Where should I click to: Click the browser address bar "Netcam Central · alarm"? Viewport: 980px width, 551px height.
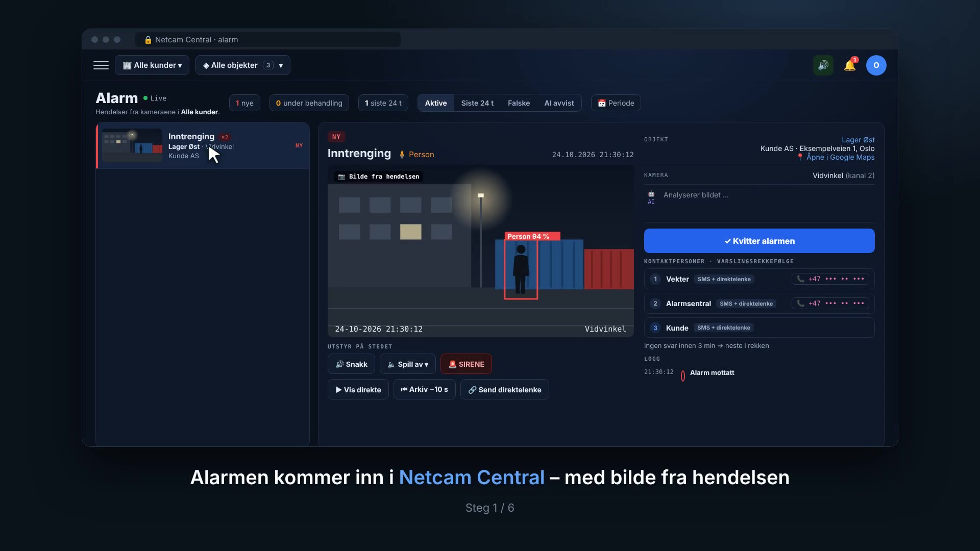(268, 40)
